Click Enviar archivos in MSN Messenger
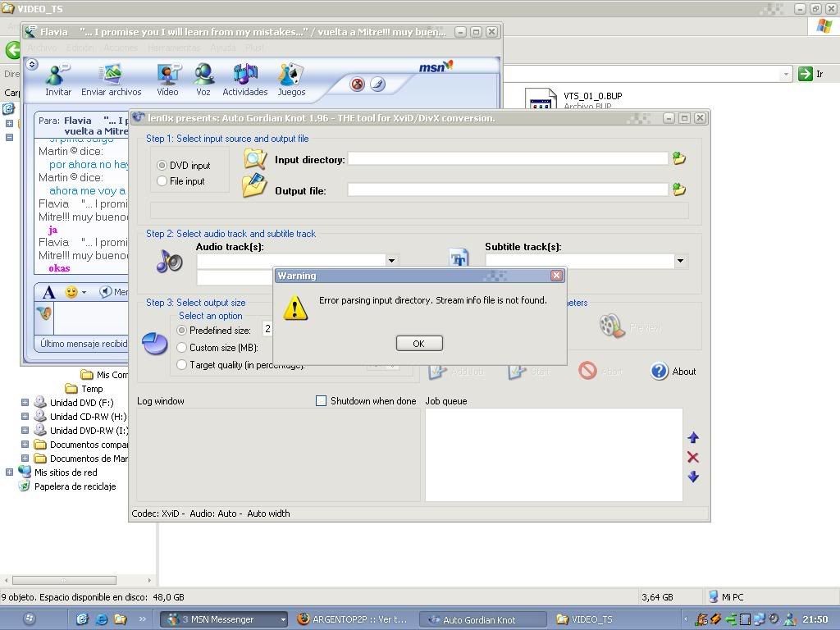The width and height of the screenshot is (840, 630). [112, 80]
